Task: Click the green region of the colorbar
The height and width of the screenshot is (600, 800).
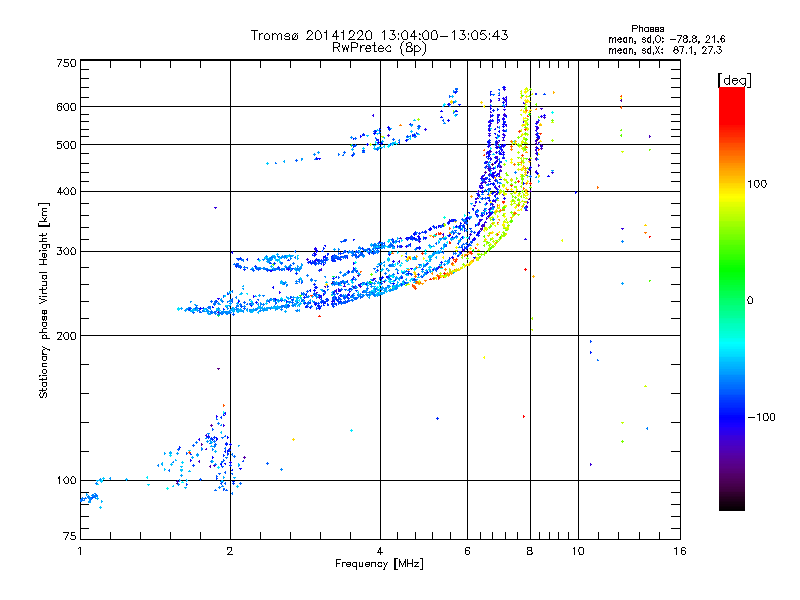Action: tap(732, 270)
